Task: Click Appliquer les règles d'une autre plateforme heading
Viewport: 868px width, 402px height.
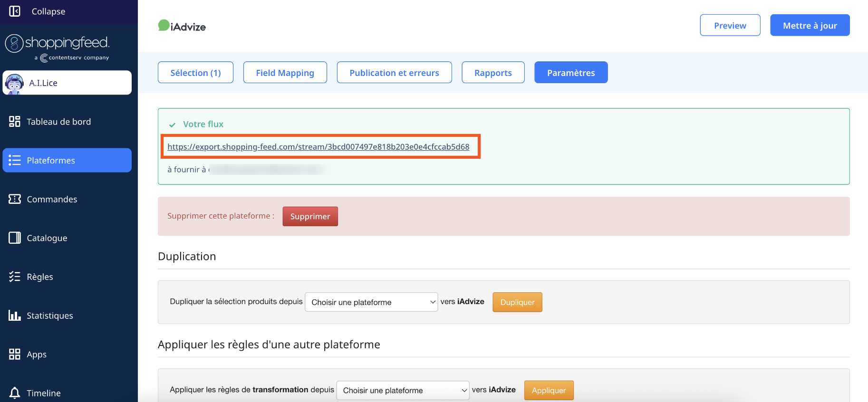Action: tap(269, 345)
